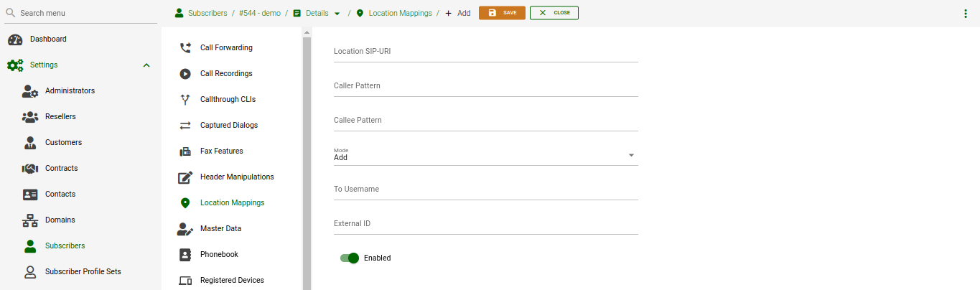
Task: Click the Header Manipulations edit icon
Action: 185,177
